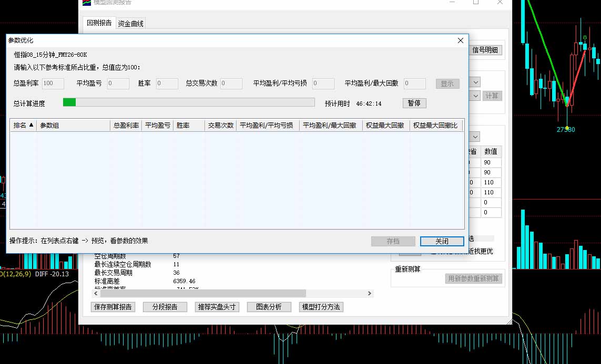Click the total calculation progress bar

tap(188, 102)
